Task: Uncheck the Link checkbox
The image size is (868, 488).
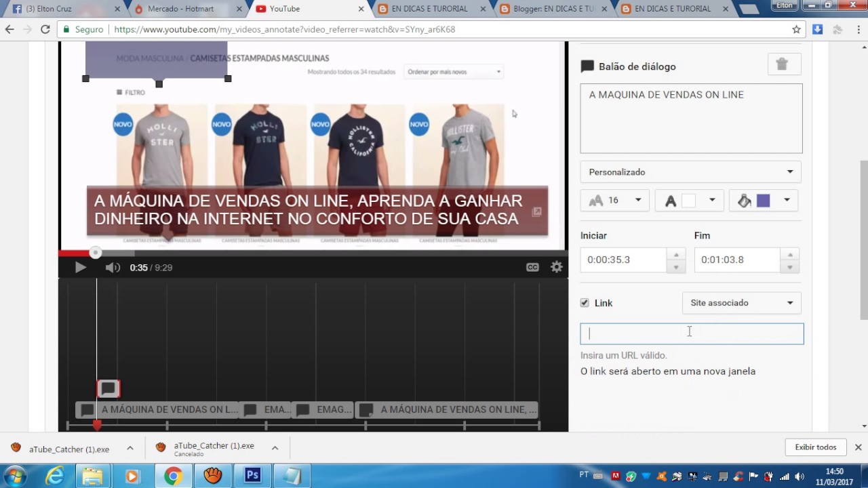Action: [585, 303]
